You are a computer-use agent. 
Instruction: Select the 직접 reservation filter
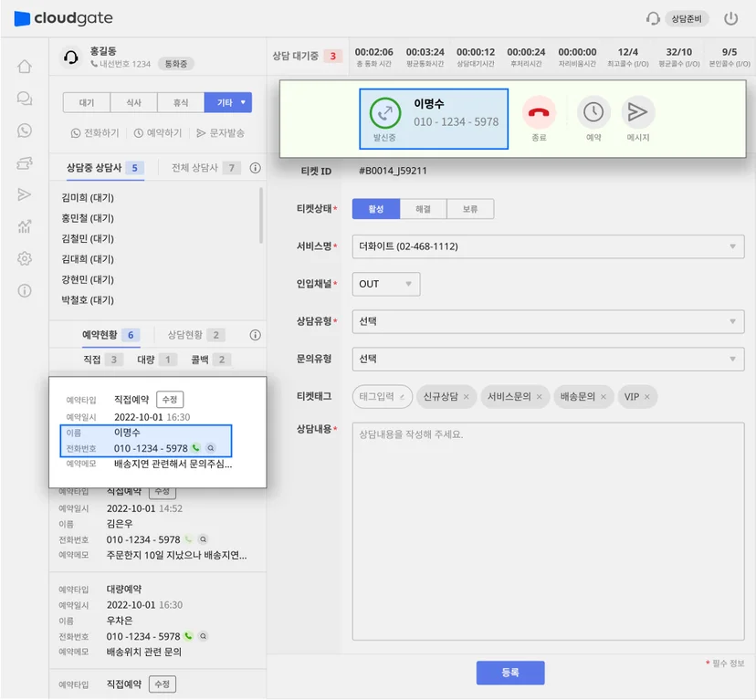click(103, 360)
